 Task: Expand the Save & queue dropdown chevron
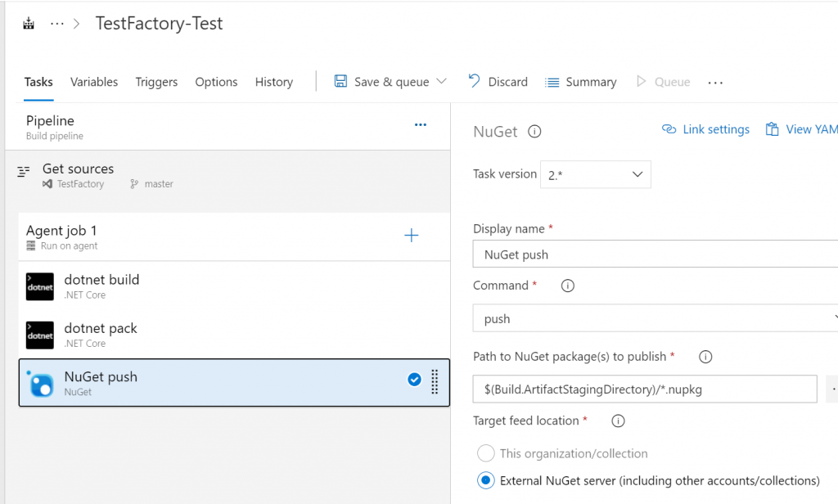point(441,81)
